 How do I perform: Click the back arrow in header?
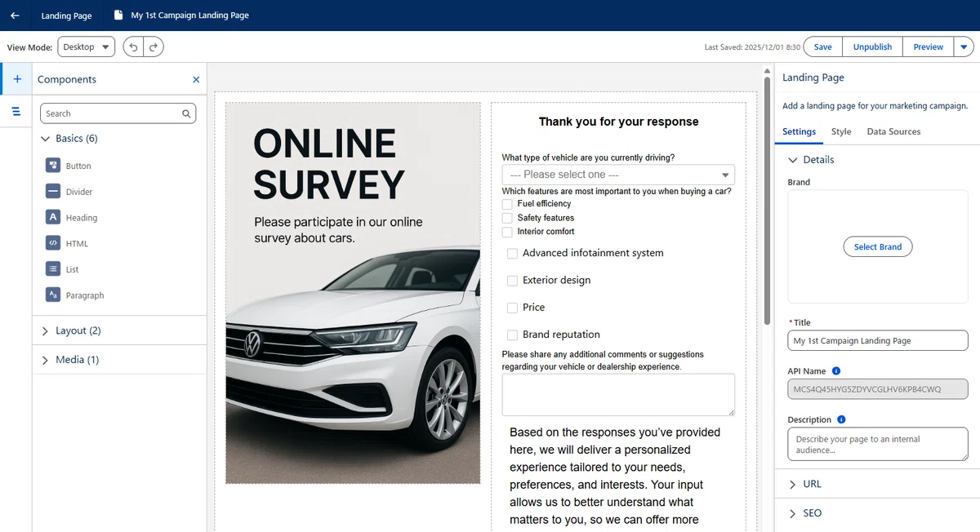[x=15, y=16]
